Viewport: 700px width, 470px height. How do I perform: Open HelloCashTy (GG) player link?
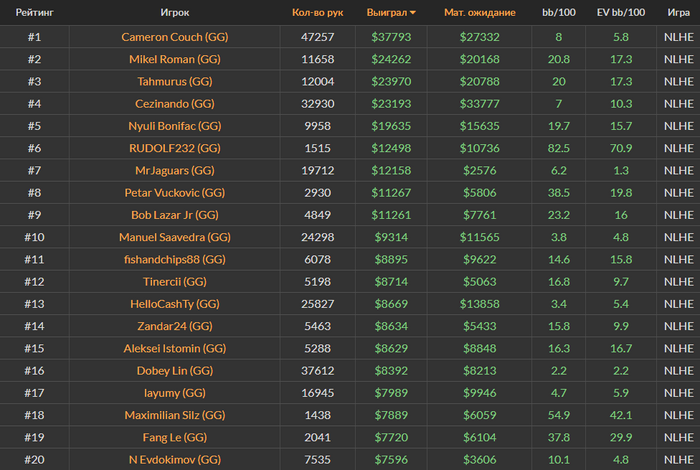[175, 304]
